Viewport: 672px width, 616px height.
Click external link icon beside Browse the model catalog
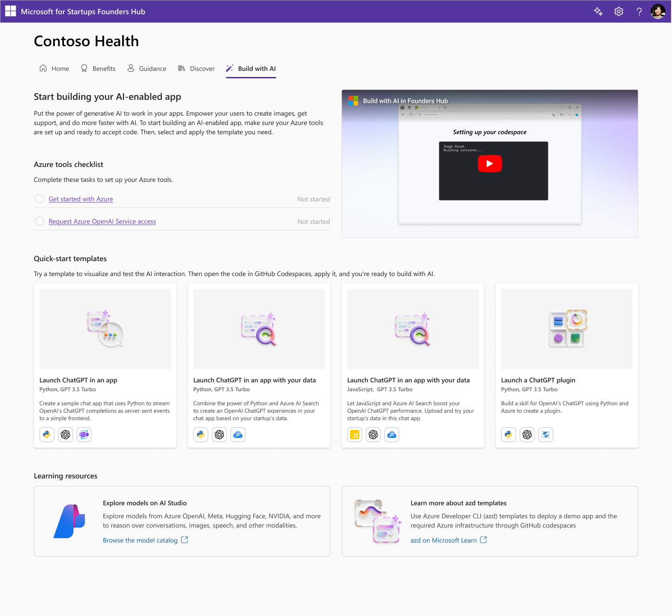(185, 540)
